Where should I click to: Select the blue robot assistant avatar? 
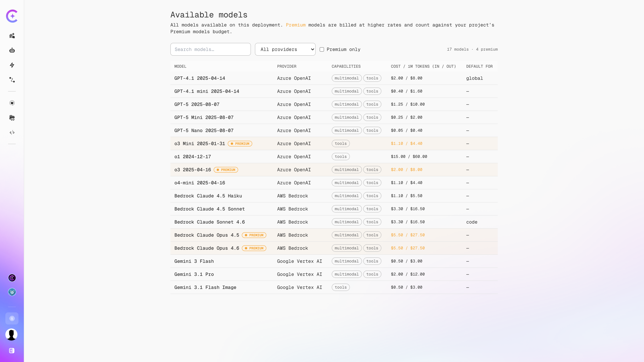[x=12, y=292]
